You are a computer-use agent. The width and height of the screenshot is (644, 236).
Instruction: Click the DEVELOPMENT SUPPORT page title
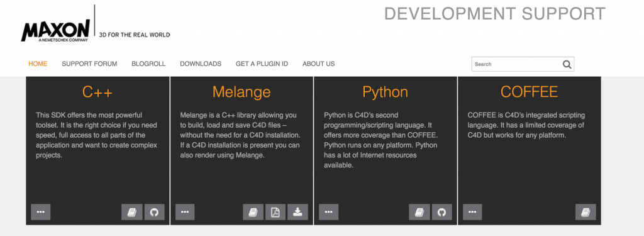495,14
